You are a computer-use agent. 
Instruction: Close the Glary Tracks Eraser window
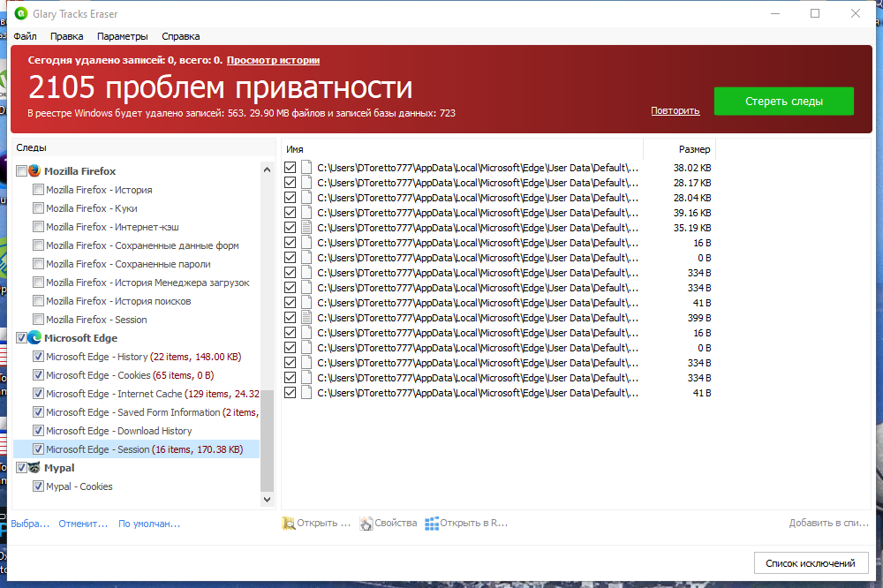click(856, 13)
